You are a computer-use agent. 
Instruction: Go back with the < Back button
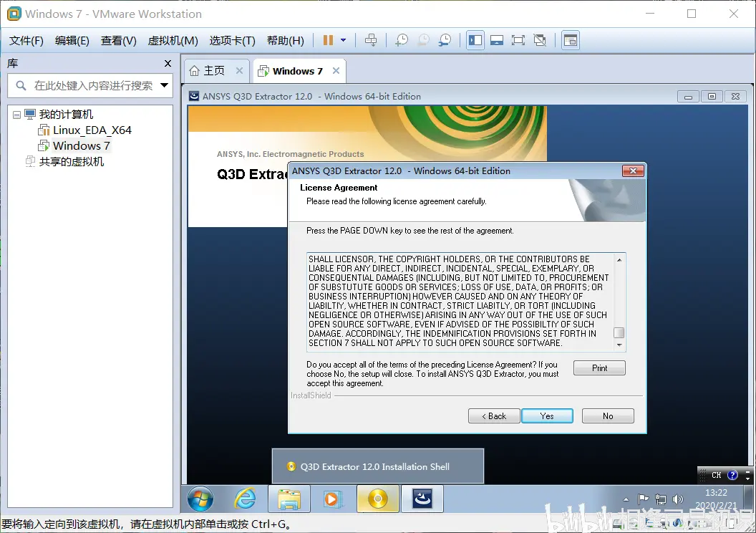tap(494, 416)
